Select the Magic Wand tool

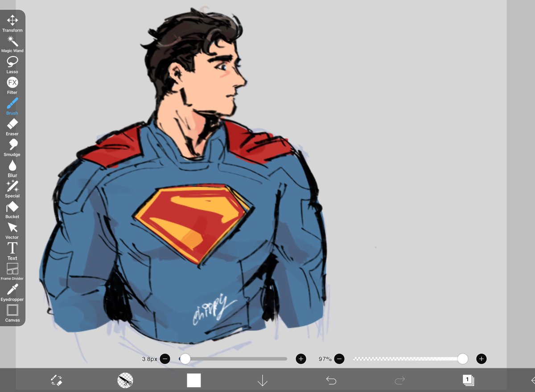point(12,45)
